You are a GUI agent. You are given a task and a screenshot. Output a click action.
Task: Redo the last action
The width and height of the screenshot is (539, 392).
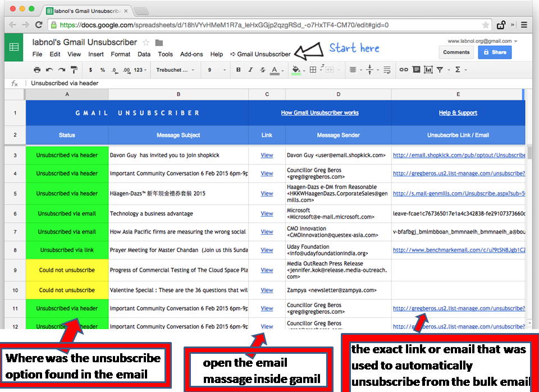pyautogui.click(x=62, y=70)
